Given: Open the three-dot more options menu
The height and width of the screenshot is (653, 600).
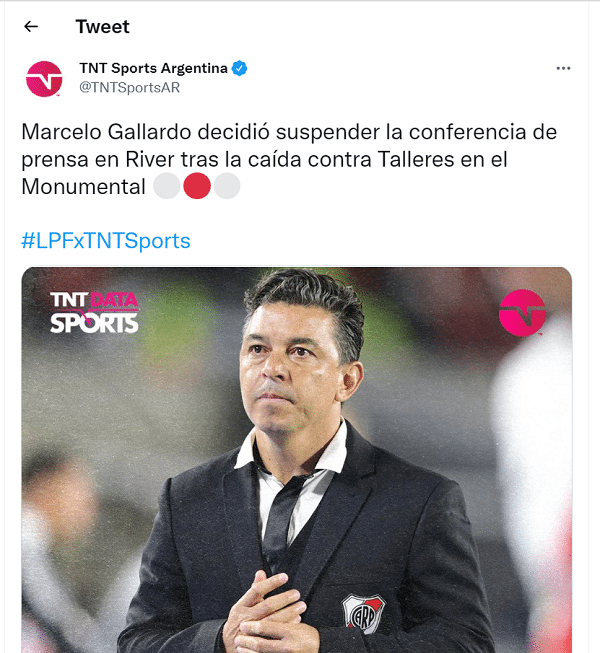Looking at the screenshot, I should coord(563,68).
